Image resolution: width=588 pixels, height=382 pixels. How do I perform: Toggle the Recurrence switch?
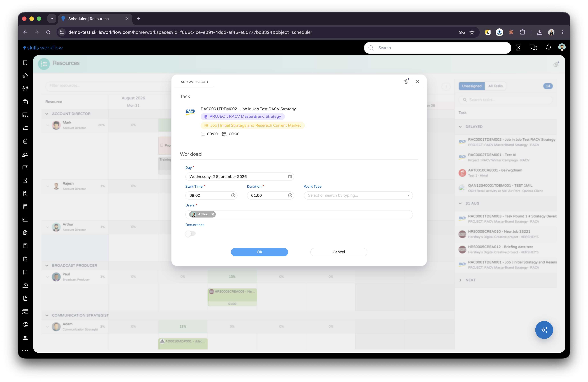[x=190, y=234]
